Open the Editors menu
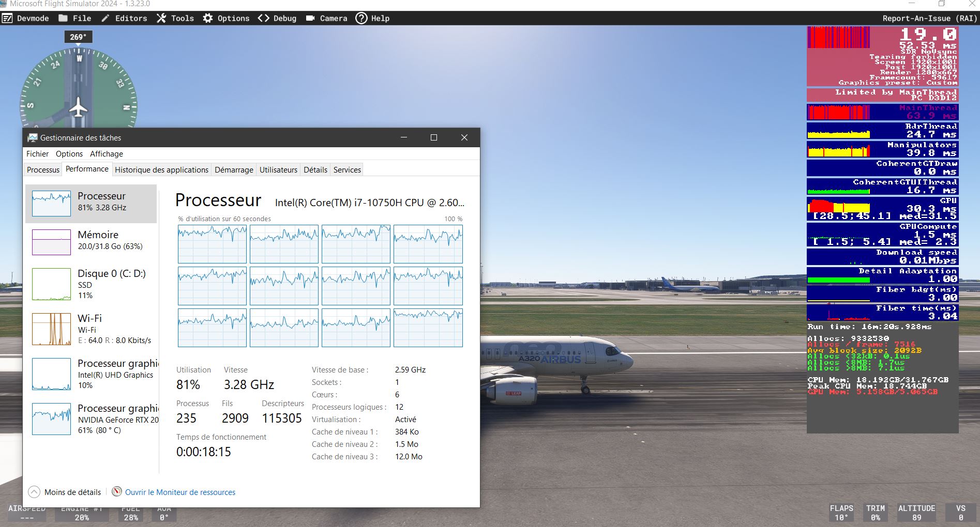Image resolution: width=980 pixels, height=527 pixels. [x=124, y=18]
